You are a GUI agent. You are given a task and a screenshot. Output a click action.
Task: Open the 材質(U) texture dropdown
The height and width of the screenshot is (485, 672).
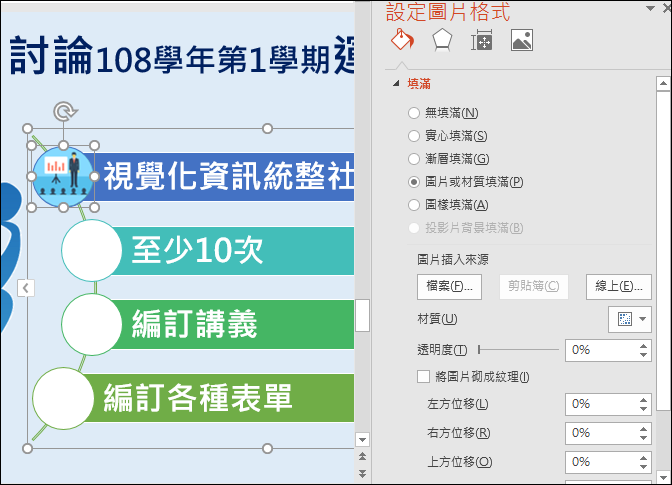630,319
